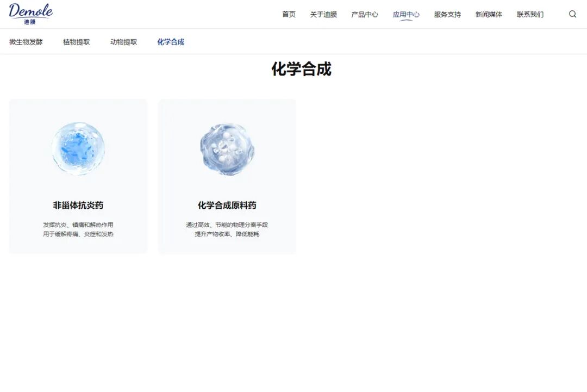Click the gray molecule cluster image
Image resolution: width=587 pixels, height=392 pixels.
click(x=227, y=148)
